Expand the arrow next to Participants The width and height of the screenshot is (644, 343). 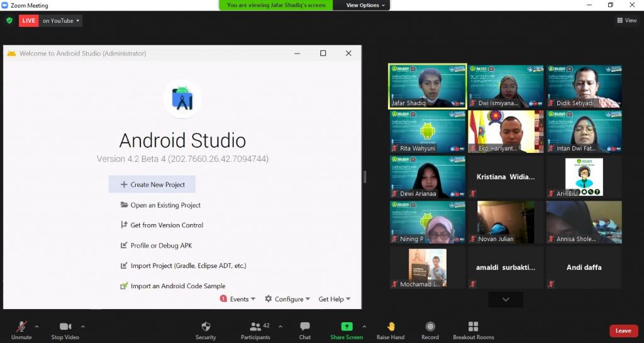coord(280,327)
